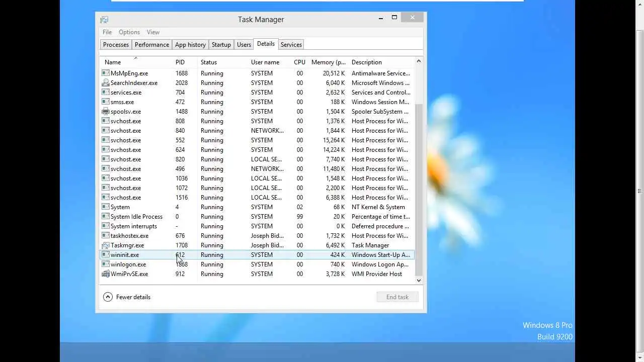Click Joseph Bid... user of taskhostex.exe
The width and height of the screenshot is (644, 362).
(x=267, y=235)
